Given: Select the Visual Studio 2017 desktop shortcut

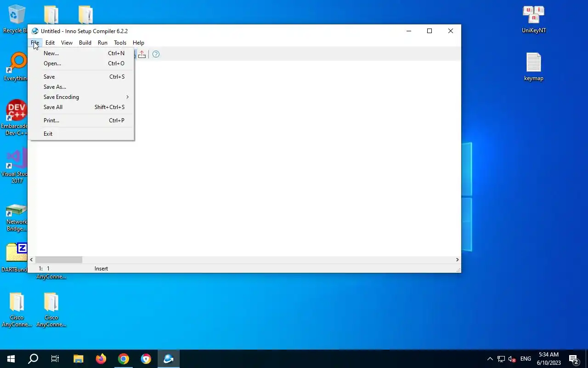Looking at the screenshot, I should (15, 166).
